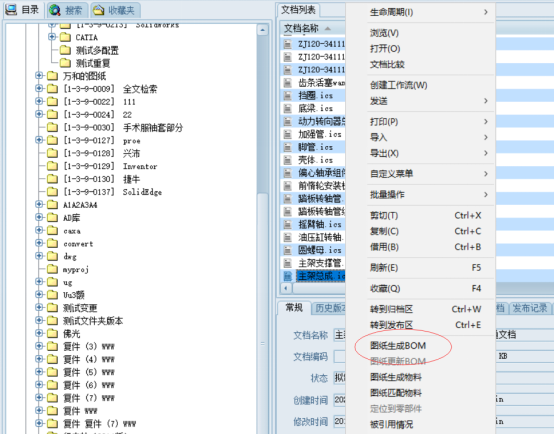Click the myproj folder icon

pos(52,269)
